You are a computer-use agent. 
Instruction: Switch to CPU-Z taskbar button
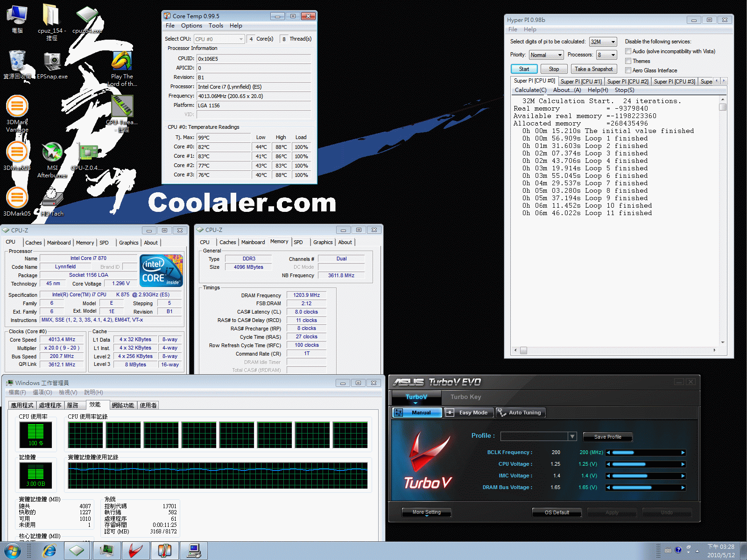click(77, 551)
